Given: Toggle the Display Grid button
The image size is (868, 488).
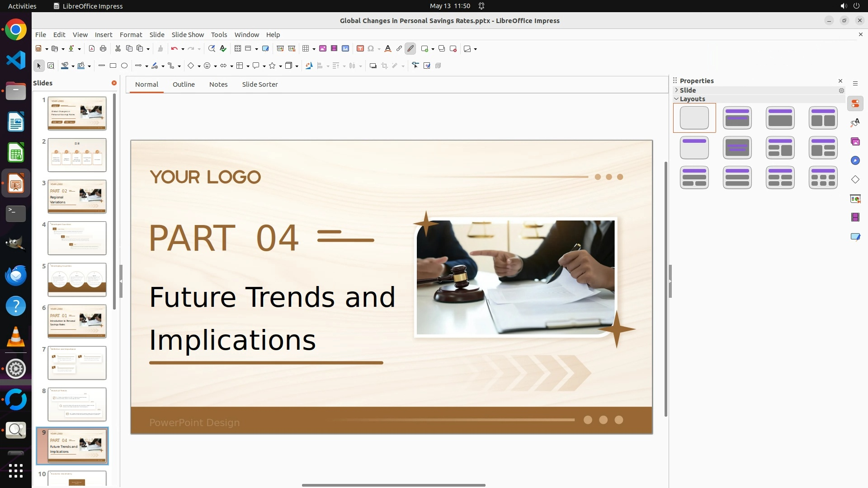Looking at the screenshot, I should [238, 49].
